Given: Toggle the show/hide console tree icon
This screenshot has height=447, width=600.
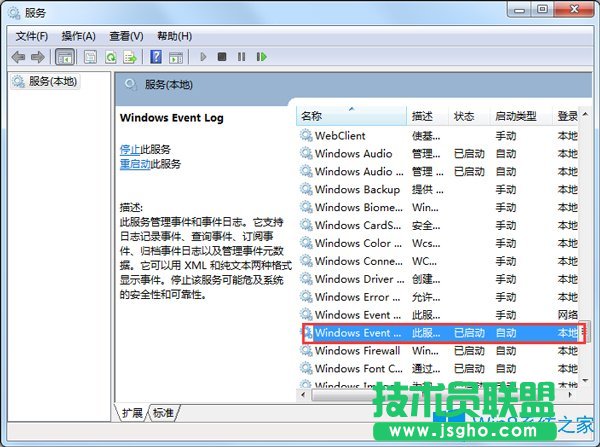Looking at the screenshot, I should [64, 57].
